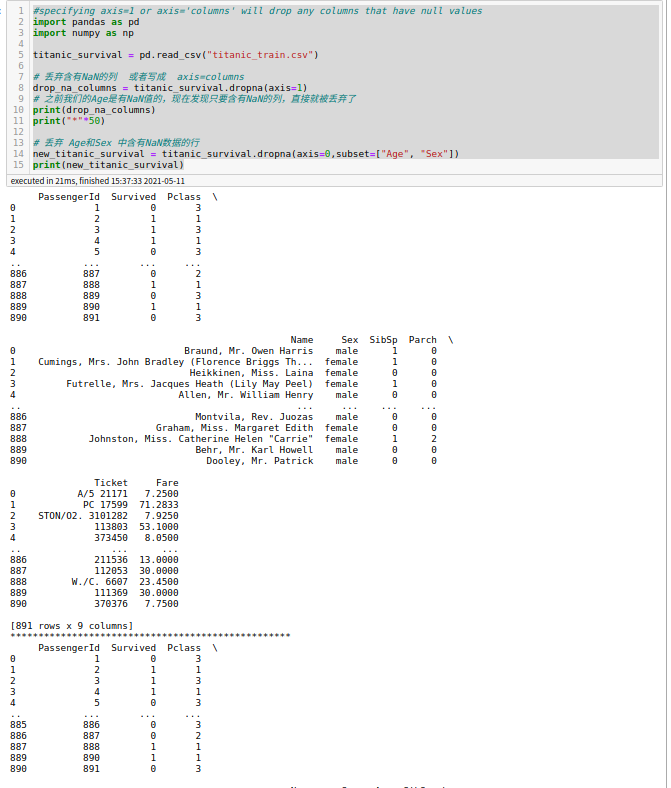The height and width of the screenshot is (788, 671).
Task: Click 'Behr, Mr. Karl Howell' name
Action: (x=254, y=450)
